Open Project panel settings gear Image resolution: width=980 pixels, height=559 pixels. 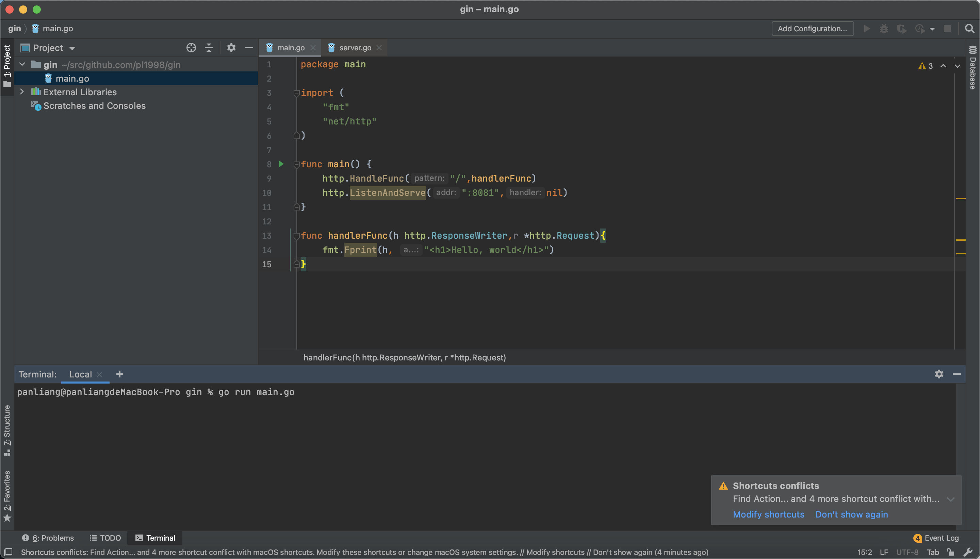click(x=231, y=48)
